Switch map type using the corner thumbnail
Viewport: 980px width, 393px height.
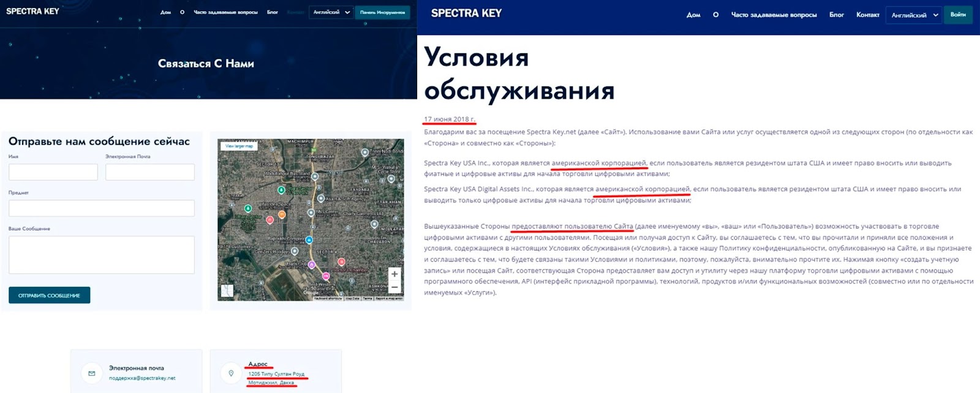pyautogui.click(x=227, y=291)
